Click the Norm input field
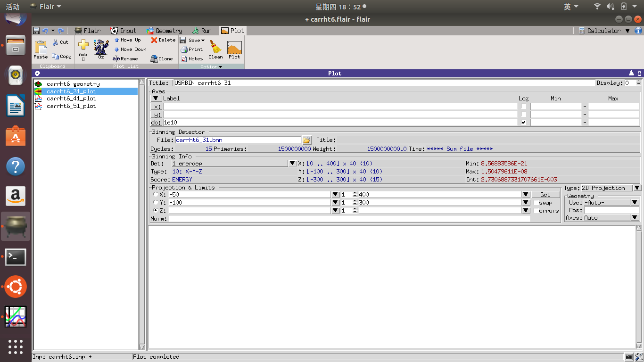Image resolution: width=644 pixels, height=362 pixels. coord(349,219)
